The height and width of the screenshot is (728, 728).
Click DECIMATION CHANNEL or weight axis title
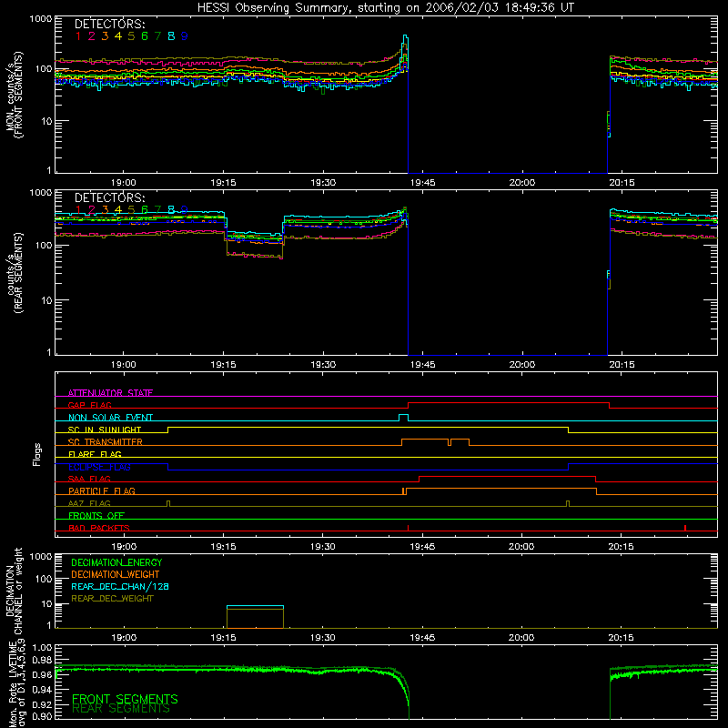pyautogui.click(x=15, y=591)
